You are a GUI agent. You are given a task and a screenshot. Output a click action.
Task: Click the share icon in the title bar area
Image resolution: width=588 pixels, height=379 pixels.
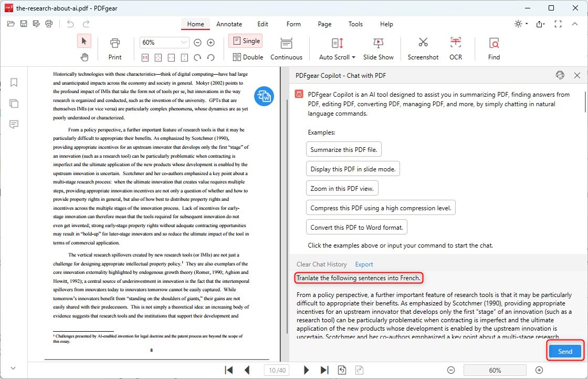[540, 24]
